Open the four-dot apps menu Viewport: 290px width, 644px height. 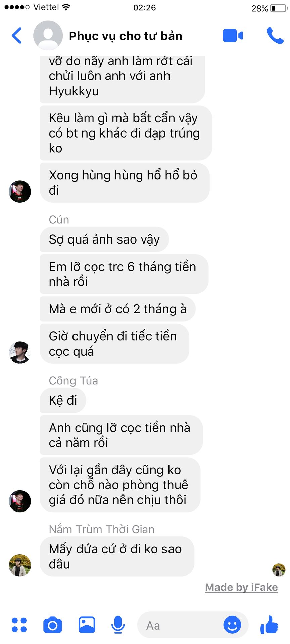(x=19, y=625)
